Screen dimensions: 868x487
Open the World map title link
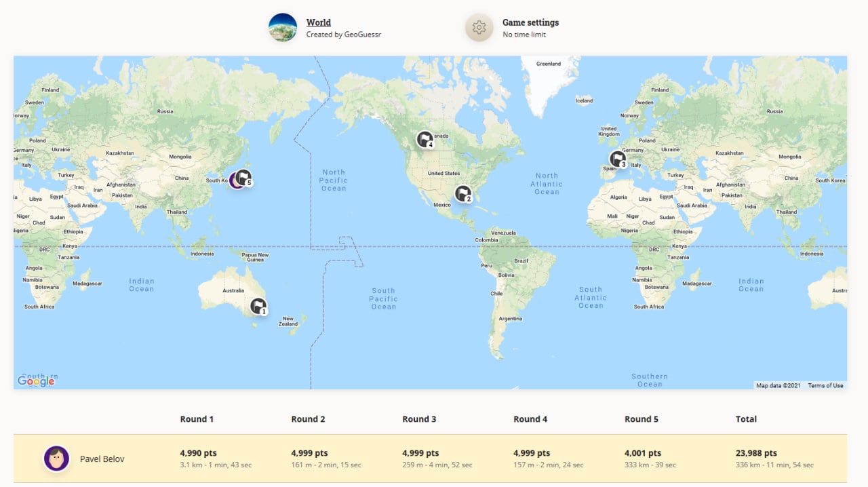click(319, 22)
